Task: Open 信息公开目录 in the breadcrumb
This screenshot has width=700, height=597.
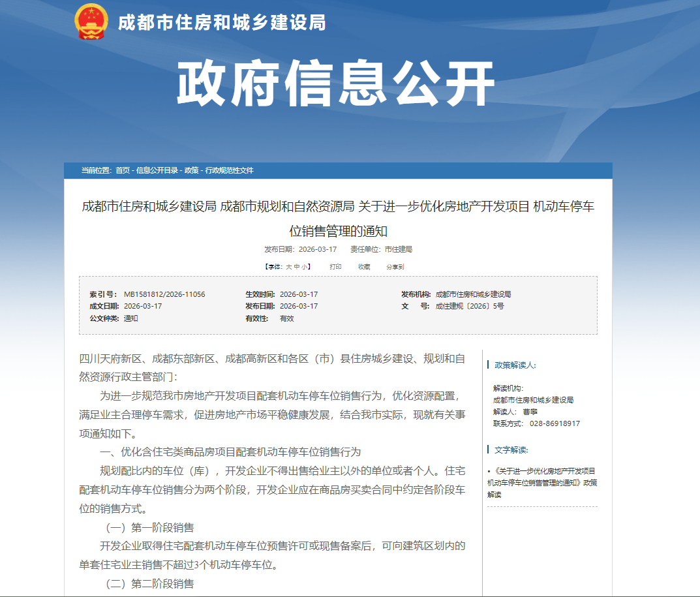Action: point(157,170)
